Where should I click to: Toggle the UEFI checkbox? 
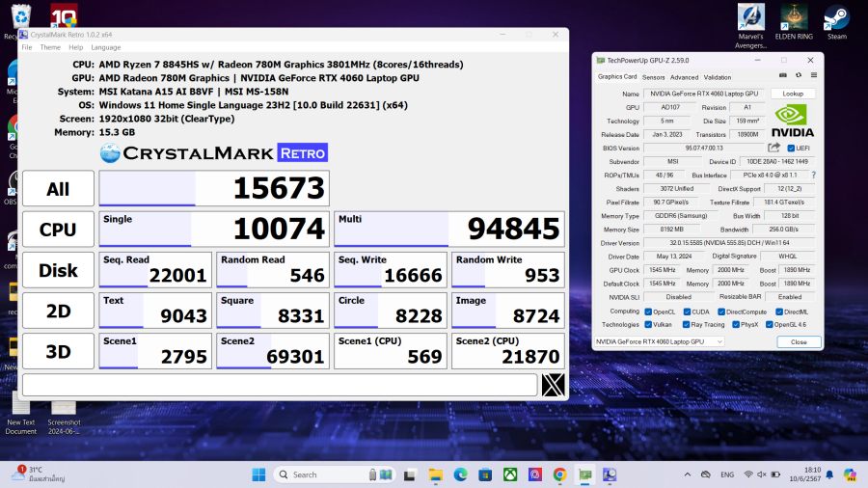point(792,149)
